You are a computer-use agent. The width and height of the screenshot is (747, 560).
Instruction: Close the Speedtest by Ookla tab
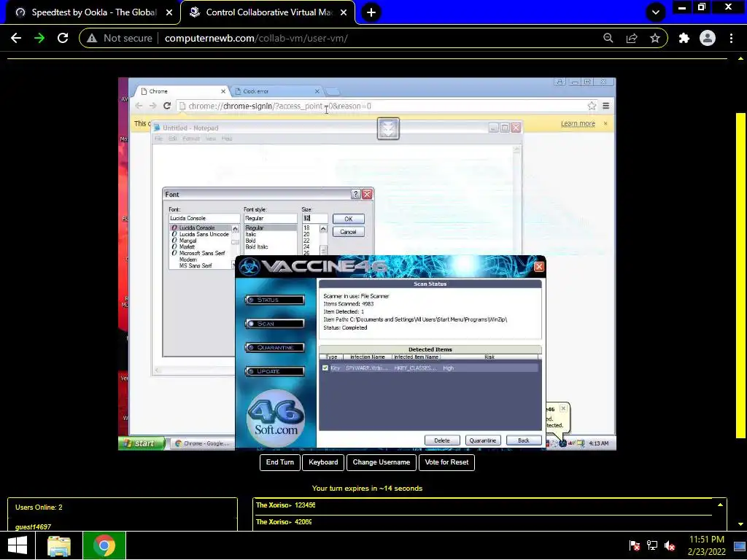pos(169,12)
